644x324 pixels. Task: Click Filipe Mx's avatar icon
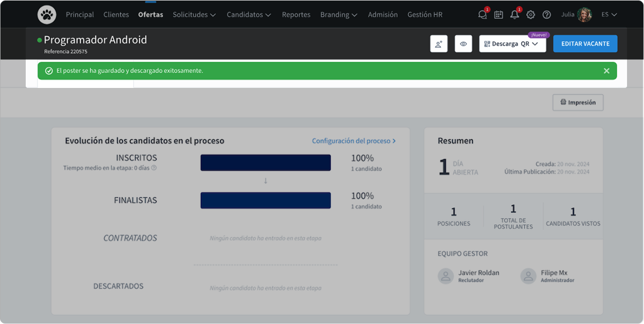point(528,276)
